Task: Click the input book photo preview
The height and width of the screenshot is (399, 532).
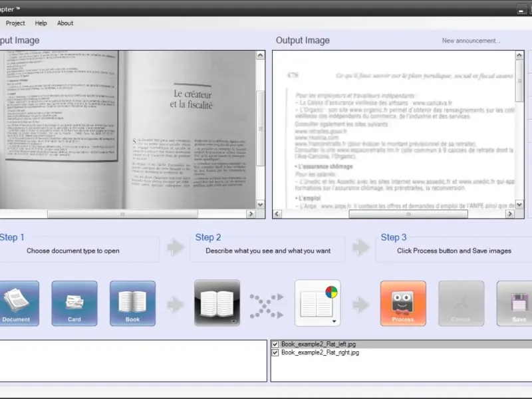Action: [x=128, y=130]
